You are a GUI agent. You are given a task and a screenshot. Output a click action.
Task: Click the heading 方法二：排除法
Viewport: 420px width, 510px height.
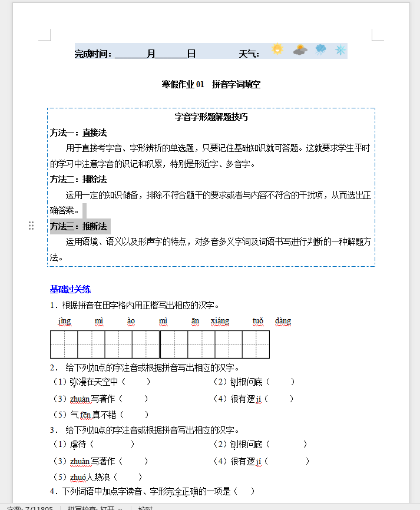coord(78,179)
